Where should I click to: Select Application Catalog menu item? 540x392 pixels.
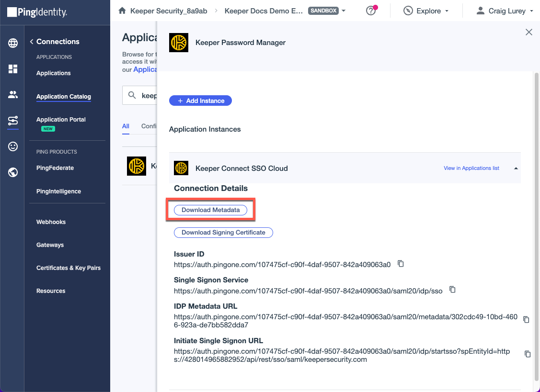64,97
